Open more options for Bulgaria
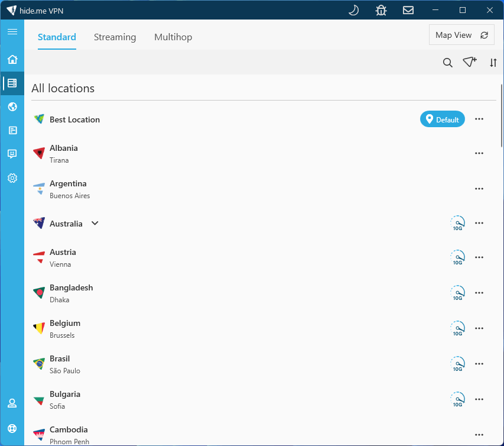The height and width of the screenshot is (446, 504). [x=479, y=399]
